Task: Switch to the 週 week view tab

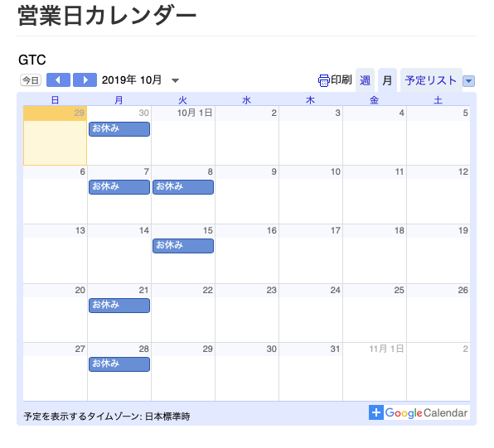Action: (x=365, y=80)
